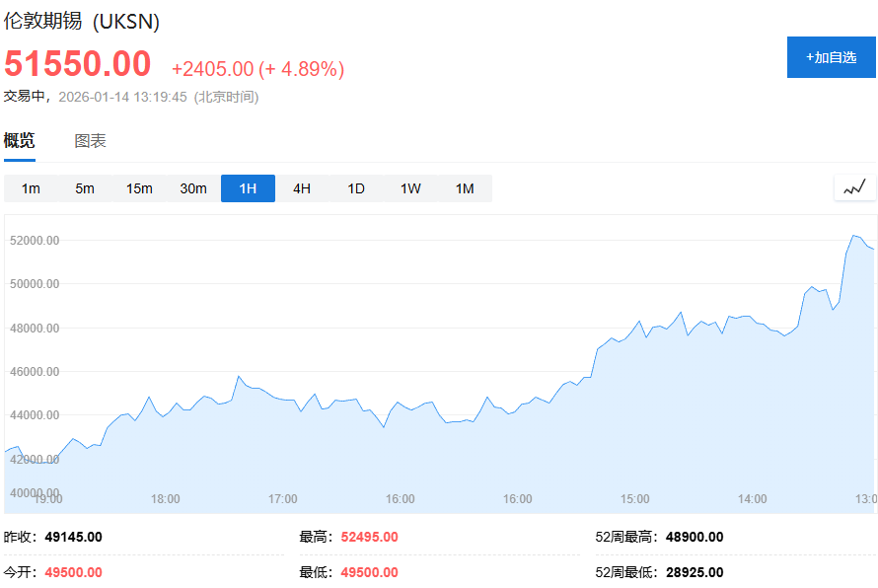
Task: Click the price change +2405.00 value
Action: click(212, 69)
